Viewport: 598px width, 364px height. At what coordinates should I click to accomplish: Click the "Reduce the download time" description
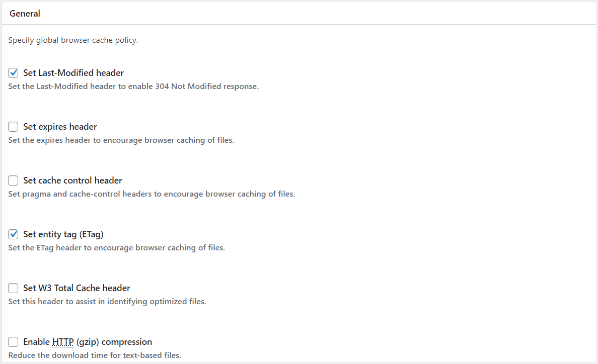95,355
